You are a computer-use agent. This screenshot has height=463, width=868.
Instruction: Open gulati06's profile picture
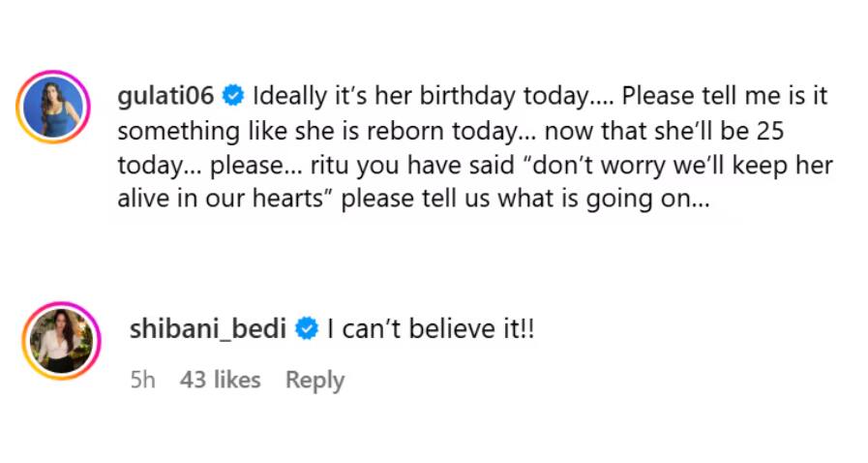tap(53, 107)
